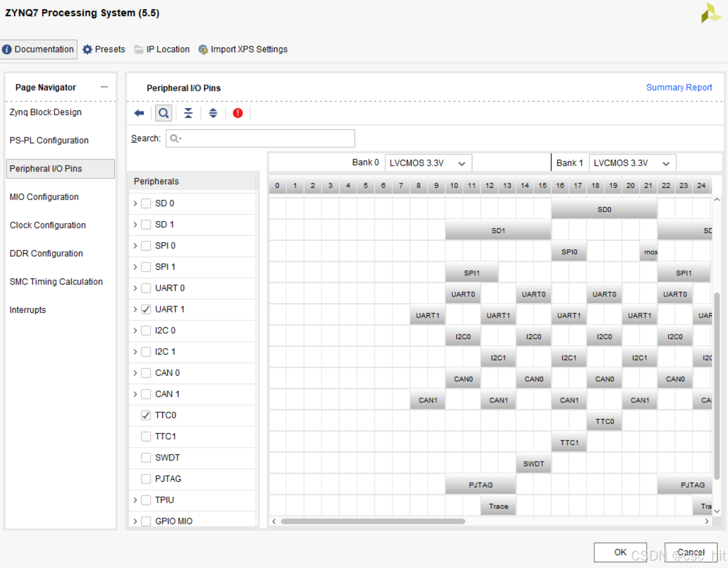Screen dimensions: 728x568
Task: Click the search field magnifier dropdown icon
Action: click(176, 138)
